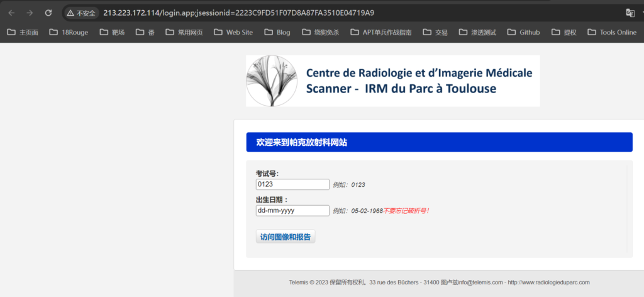Open the Web Site bookmark folder
The width and height of the screenshot is (644, 297).
click(233, 33)
